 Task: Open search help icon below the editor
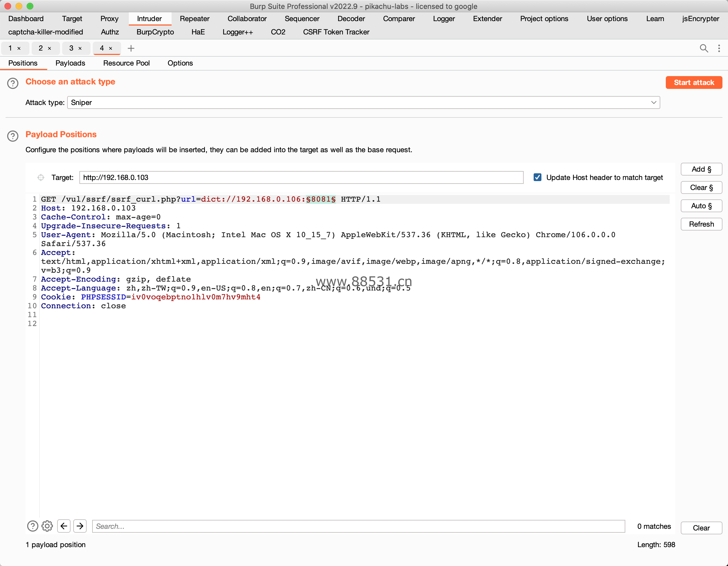(32, 526)
